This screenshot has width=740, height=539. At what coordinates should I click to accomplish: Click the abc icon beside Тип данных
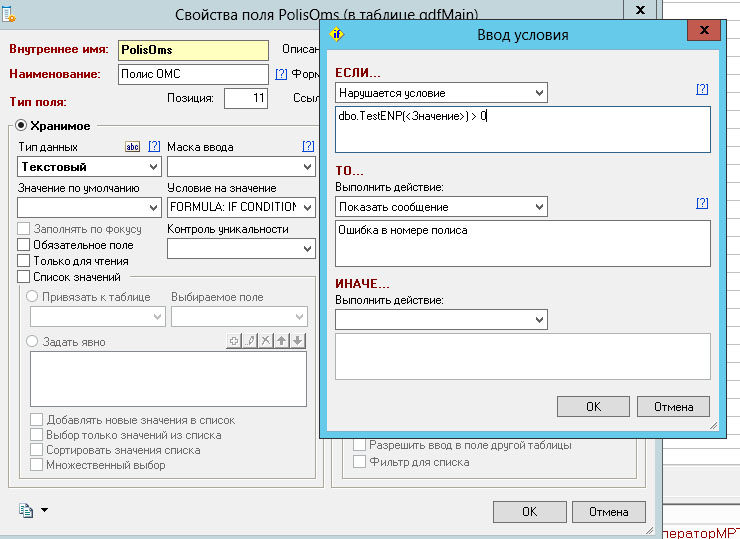coord(133,147)
